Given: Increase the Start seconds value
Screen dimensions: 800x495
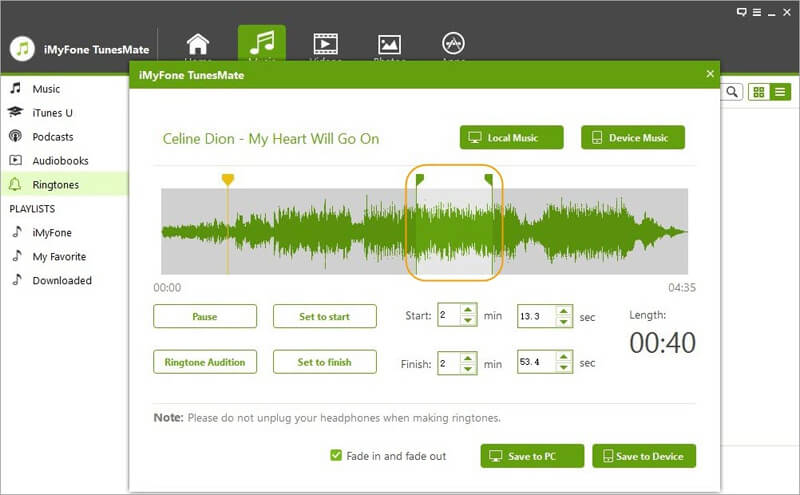Looking at the screenshot, I should point(564,310).
